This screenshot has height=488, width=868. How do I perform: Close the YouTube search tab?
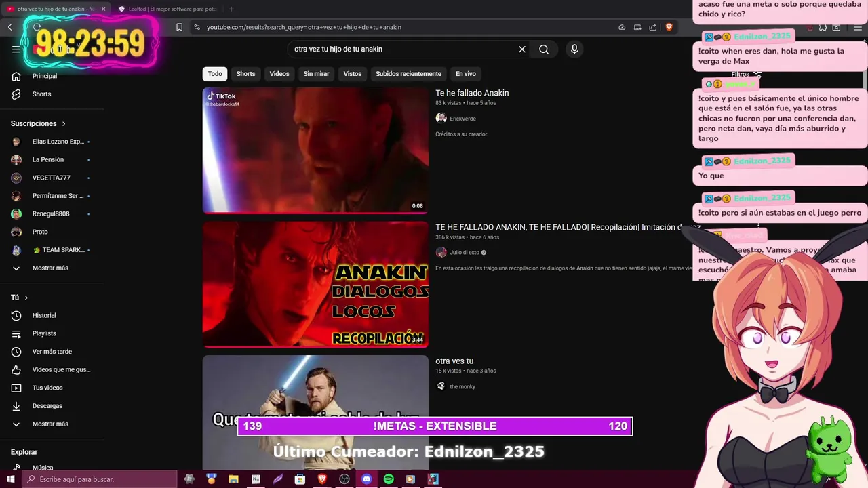[104, 9]
